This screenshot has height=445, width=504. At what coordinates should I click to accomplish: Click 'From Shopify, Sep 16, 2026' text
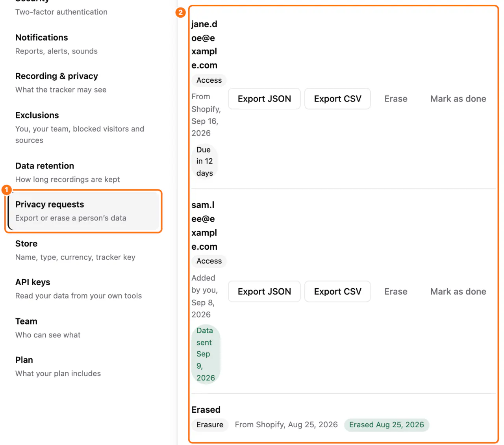click(x=206, y=115)
